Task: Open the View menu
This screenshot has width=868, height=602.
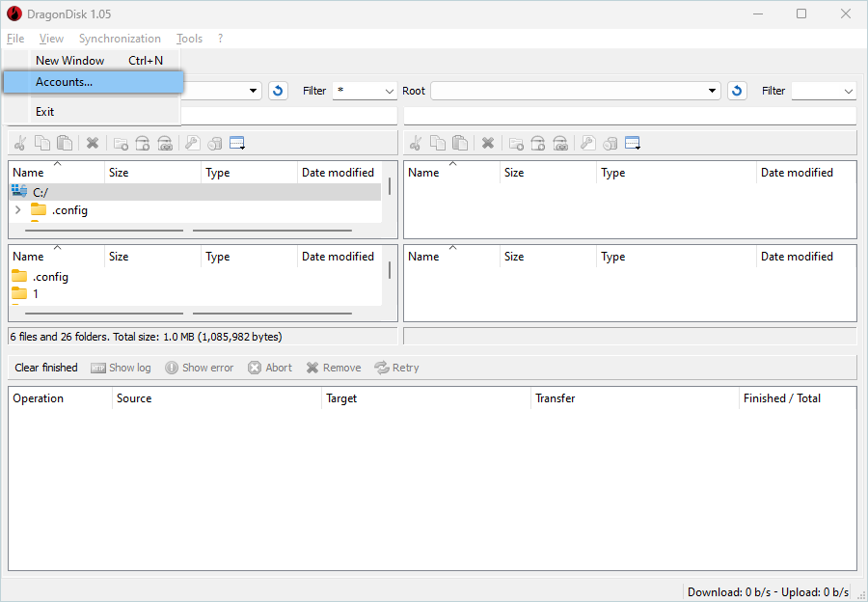Action: 51,39
